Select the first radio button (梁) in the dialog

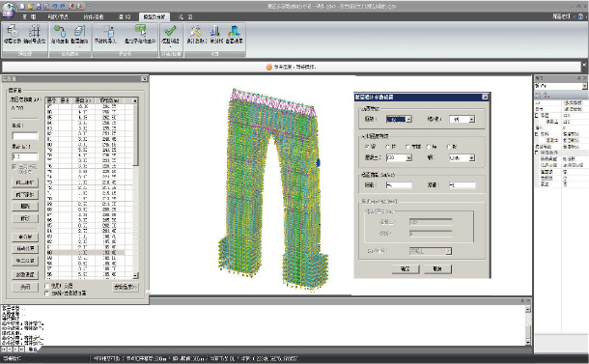[367, 147]
